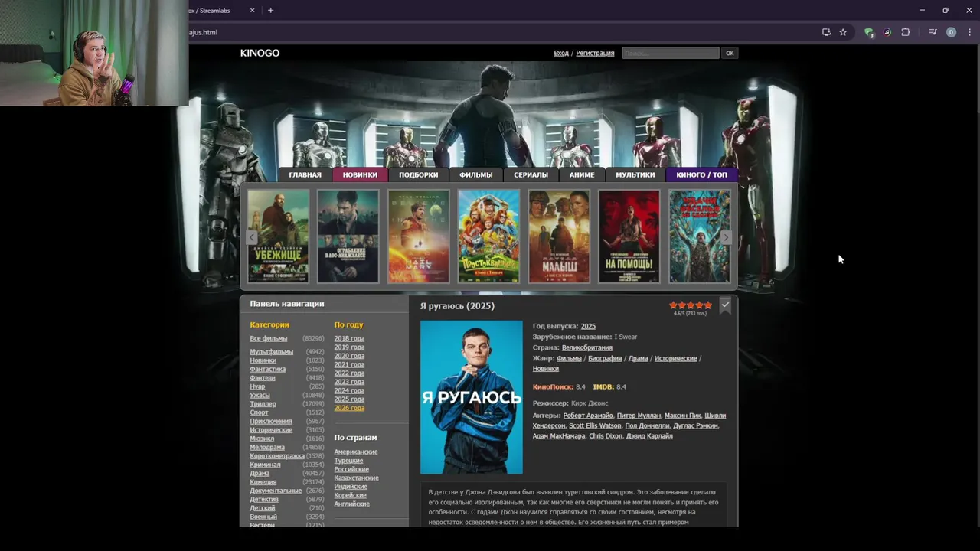Viewport: 980px width, 551px height.
Task: Filter by Американские country link
Action: coord(356,452)
